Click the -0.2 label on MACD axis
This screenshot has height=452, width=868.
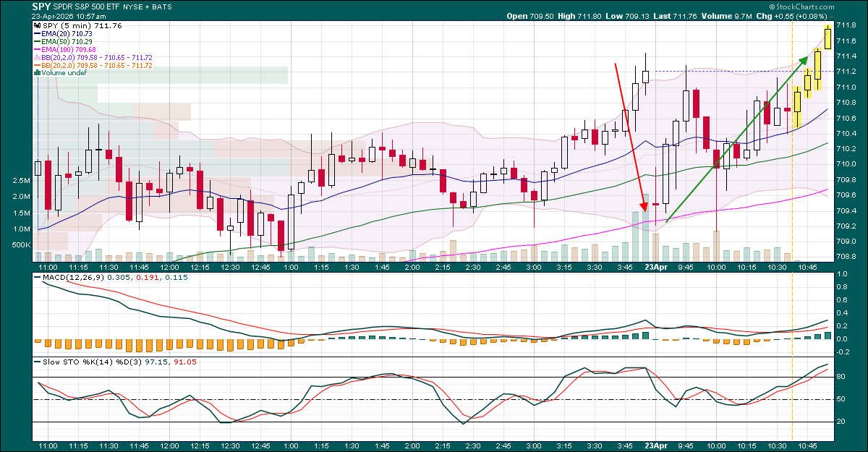[x=845, y=352]
